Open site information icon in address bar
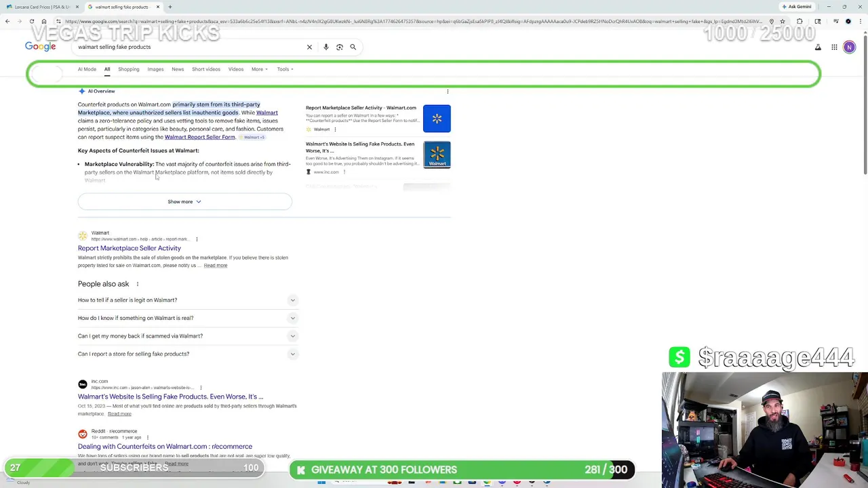 (x=58, y=21)
